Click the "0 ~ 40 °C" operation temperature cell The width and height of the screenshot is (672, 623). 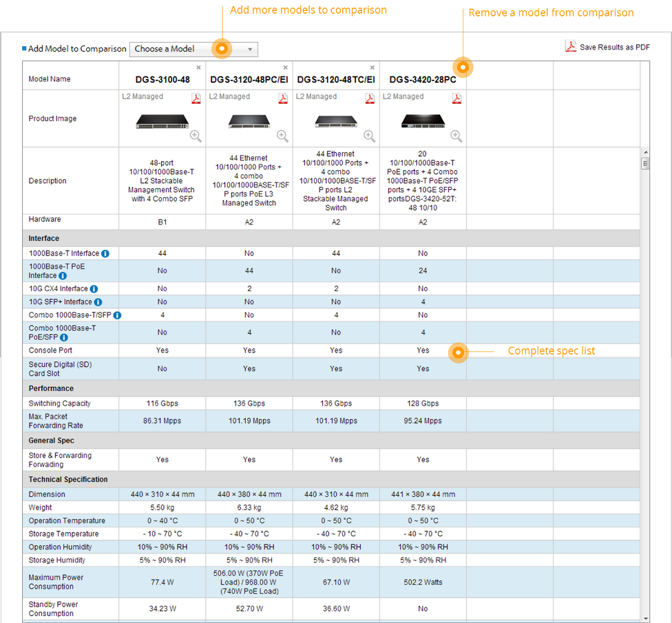pyautogui.click(x=162, y=521)
